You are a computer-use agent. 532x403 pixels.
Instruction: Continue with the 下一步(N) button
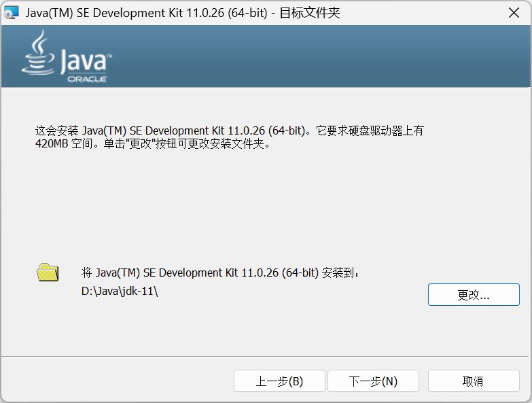coord(373,381)
